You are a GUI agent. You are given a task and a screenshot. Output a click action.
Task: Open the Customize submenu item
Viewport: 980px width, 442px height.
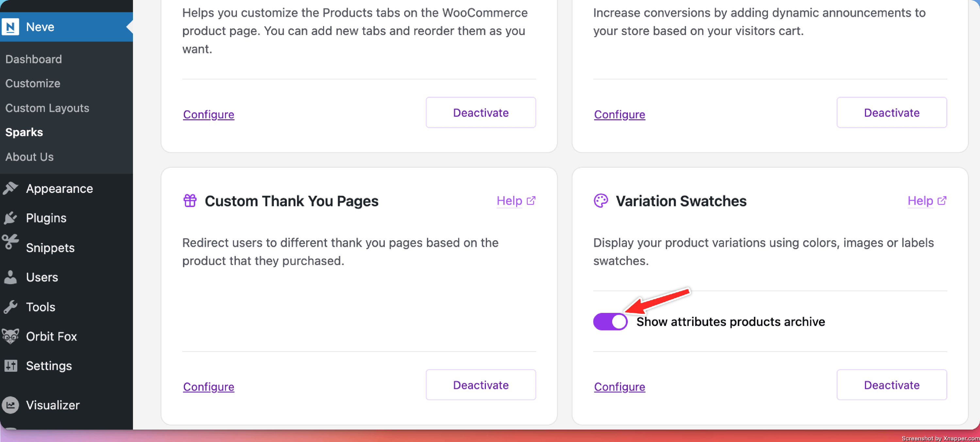pyautogui.click(x=33, y=83)
